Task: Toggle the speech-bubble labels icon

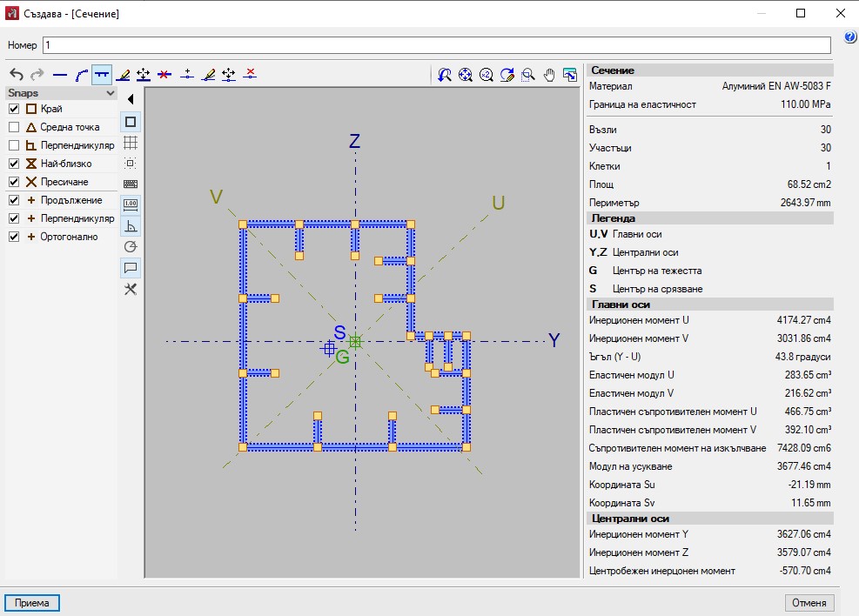Action: coord(131,268)
